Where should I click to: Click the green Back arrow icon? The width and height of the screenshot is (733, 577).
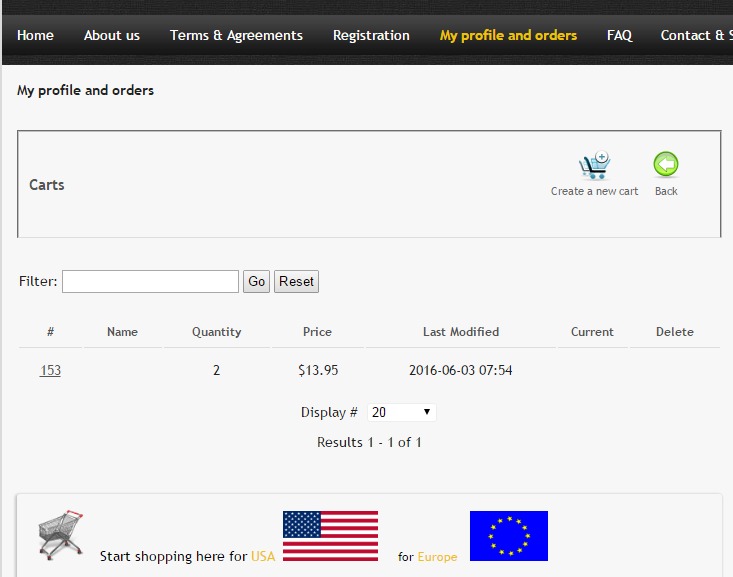666,164
